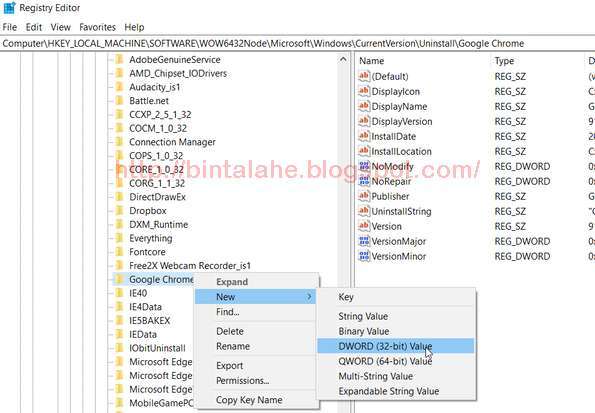Open the Edit menu
Viewport: 595px width, 413px height.
34,27
